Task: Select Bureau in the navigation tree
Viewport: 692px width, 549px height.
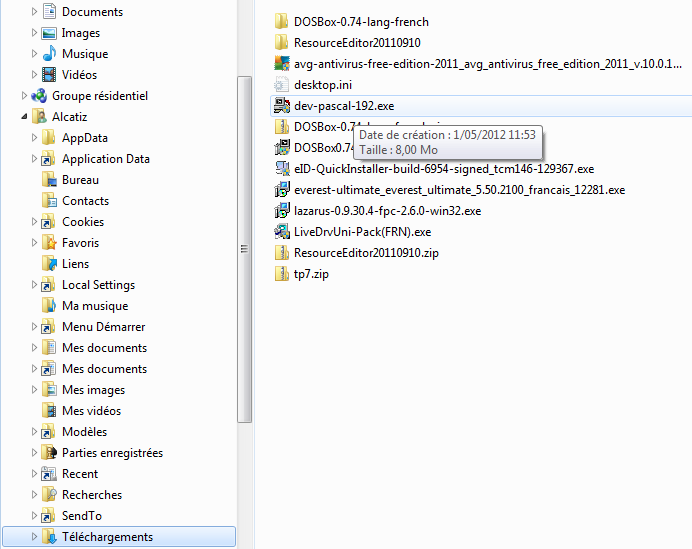Action: [x=80, y=180]
